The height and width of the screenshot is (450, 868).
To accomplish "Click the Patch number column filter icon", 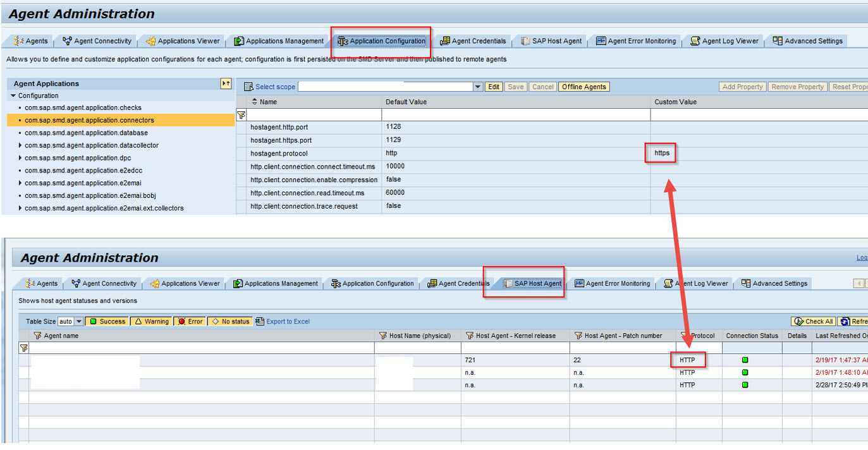I will coord(578,336).
